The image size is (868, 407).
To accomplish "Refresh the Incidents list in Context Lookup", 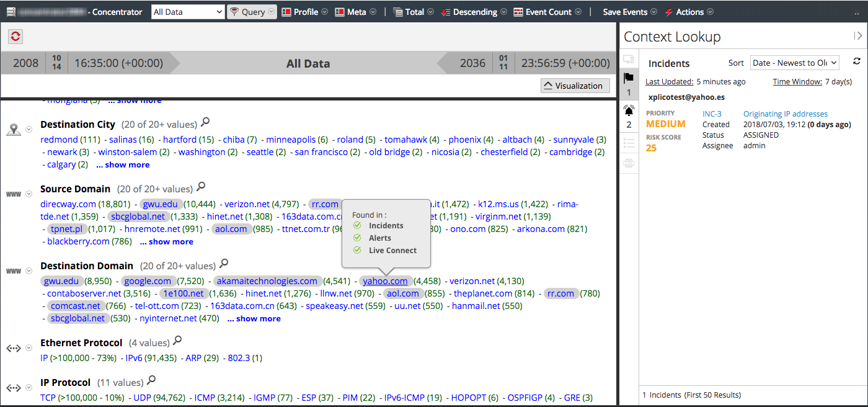I will pyautogui.click(x=857, y=61).
